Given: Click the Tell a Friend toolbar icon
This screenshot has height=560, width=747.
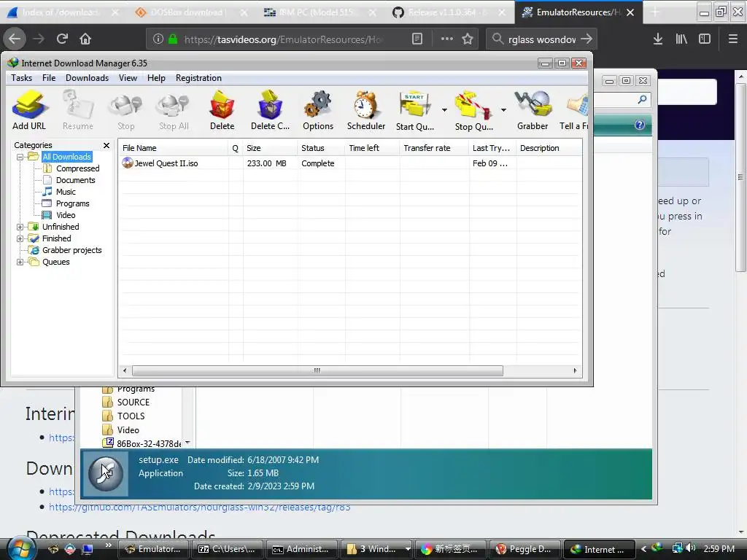Looking at the screenshot, I should pyautogui.click(x=575, y=110).
